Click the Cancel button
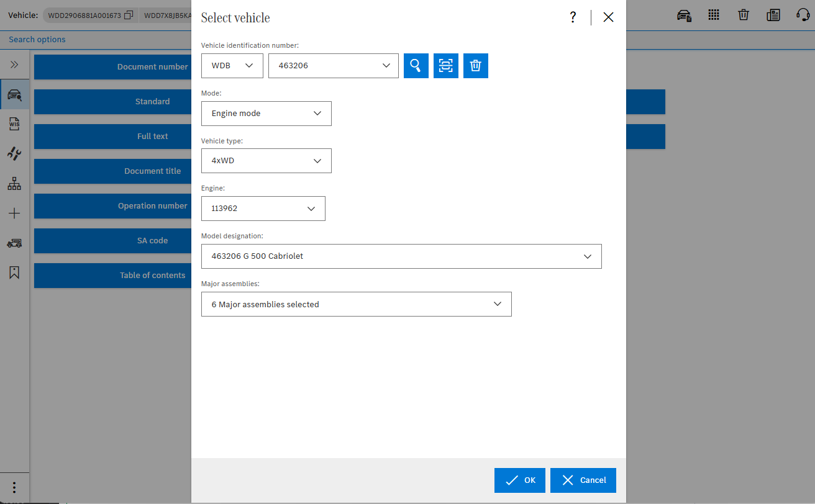 point(583,480)
